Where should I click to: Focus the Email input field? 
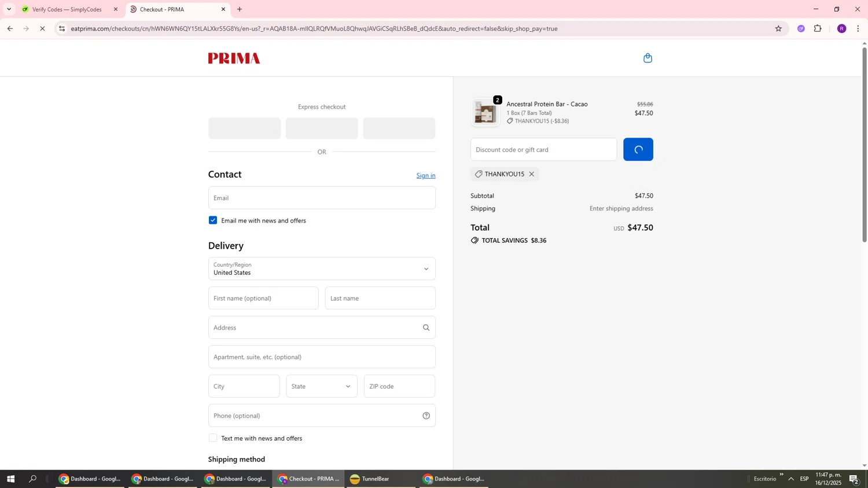click(322, 198)
